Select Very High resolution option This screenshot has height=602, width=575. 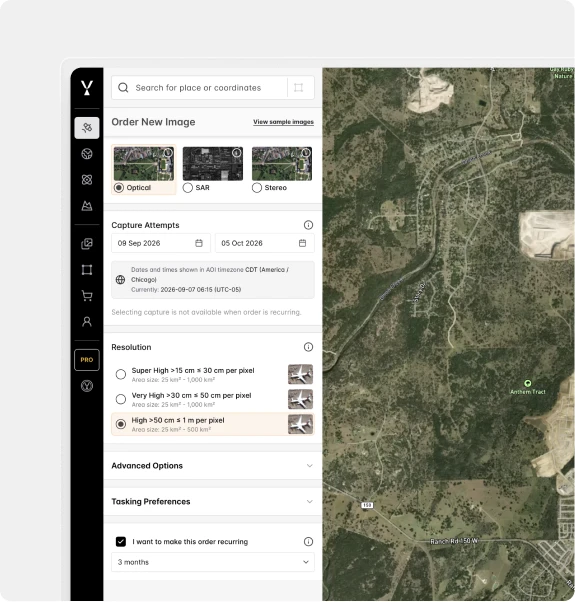(121, 399)
